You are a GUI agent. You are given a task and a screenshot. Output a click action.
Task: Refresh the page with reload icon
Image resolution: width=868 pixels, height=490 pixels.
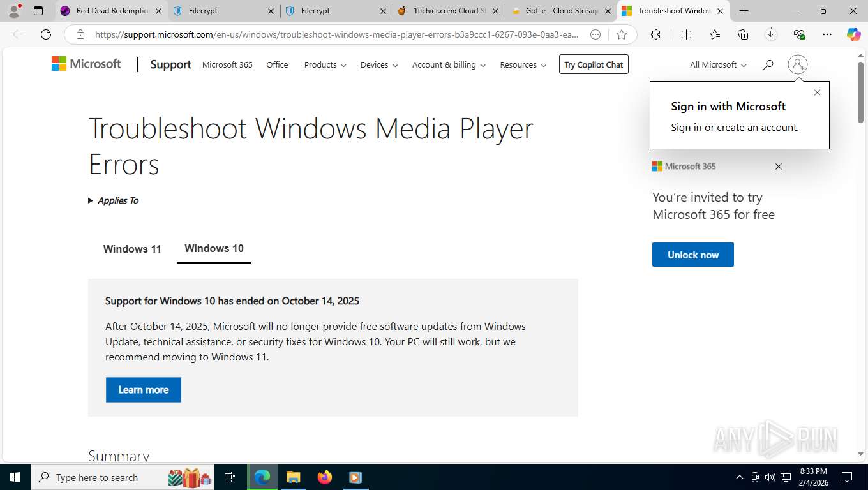coord(46,34)
